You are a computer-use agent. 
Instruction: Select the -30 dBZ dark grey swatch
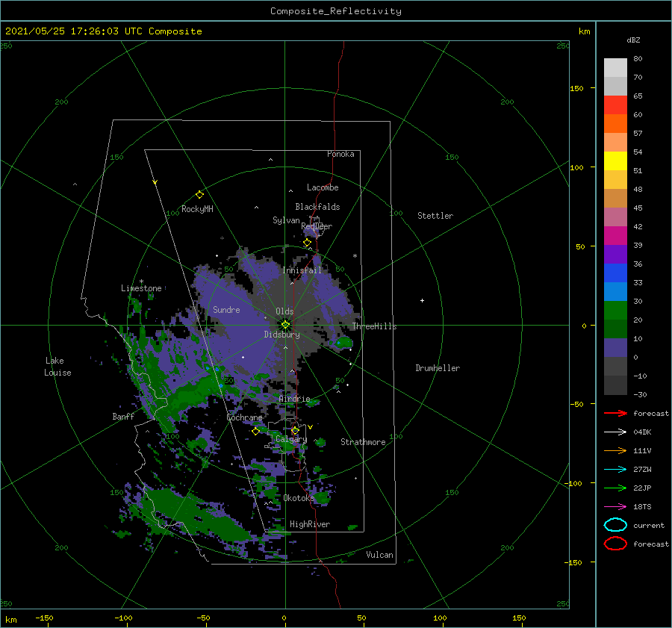pyautogui.click(x=615, y=385)
